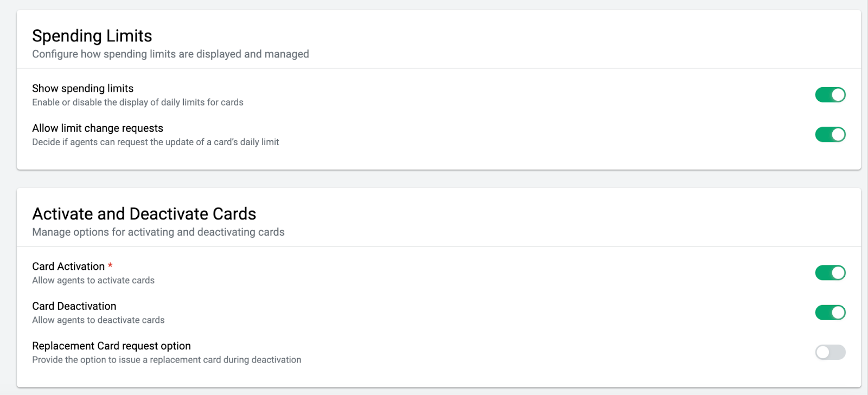Click the 'Card Activation' setting label

click(x=68, y=267)
